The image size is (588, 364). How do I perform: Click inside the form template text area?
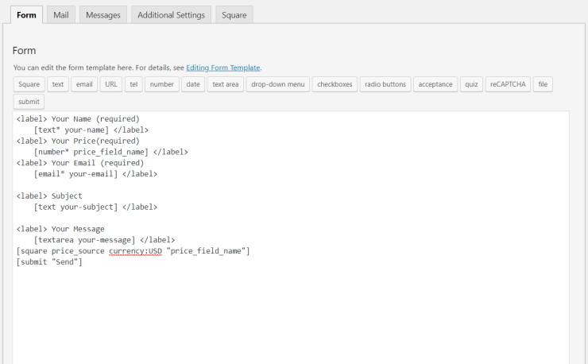(291, 237)
